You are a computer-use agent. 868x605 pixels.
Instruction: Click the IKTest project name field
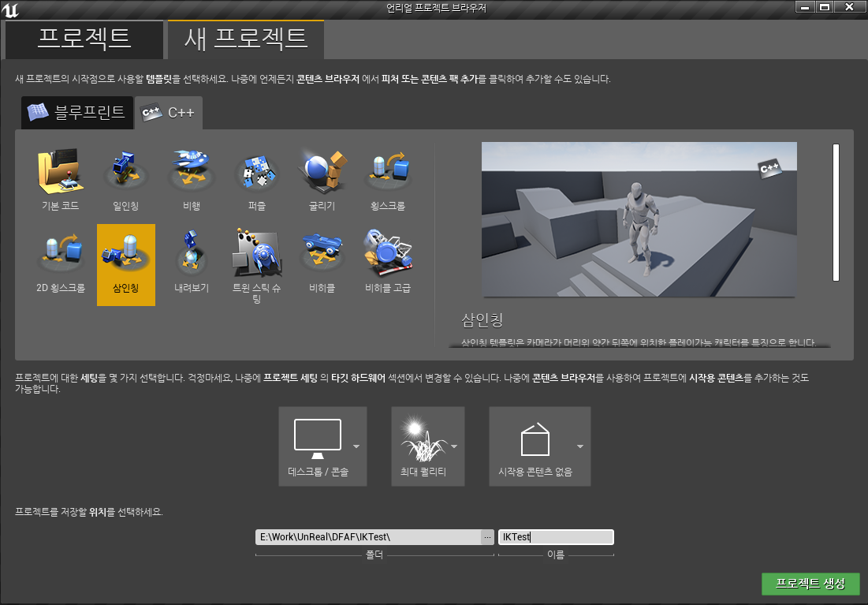[x=557, y=537]
